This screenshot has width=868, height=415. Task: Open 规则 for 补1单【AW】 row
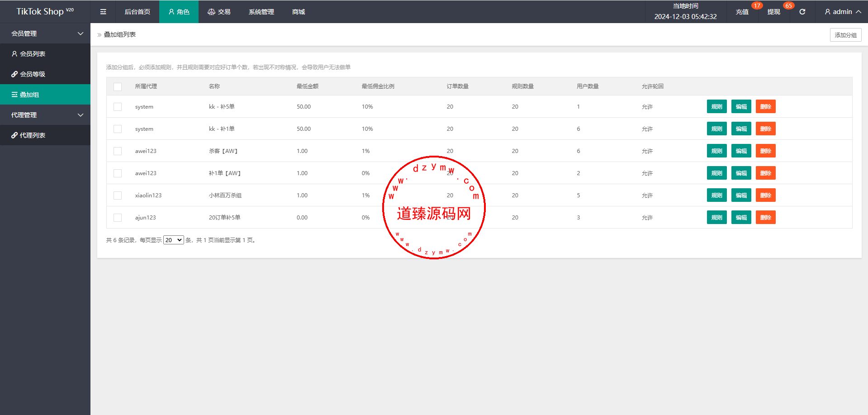(x=716, y=173)
